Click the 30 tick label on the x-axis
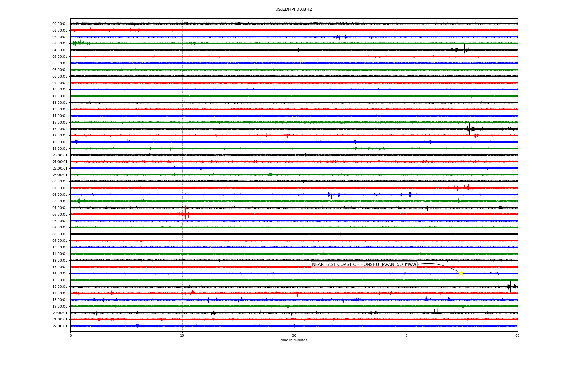Image resolution: width=588 pixels, height=368 pixels. coord(294,335)
